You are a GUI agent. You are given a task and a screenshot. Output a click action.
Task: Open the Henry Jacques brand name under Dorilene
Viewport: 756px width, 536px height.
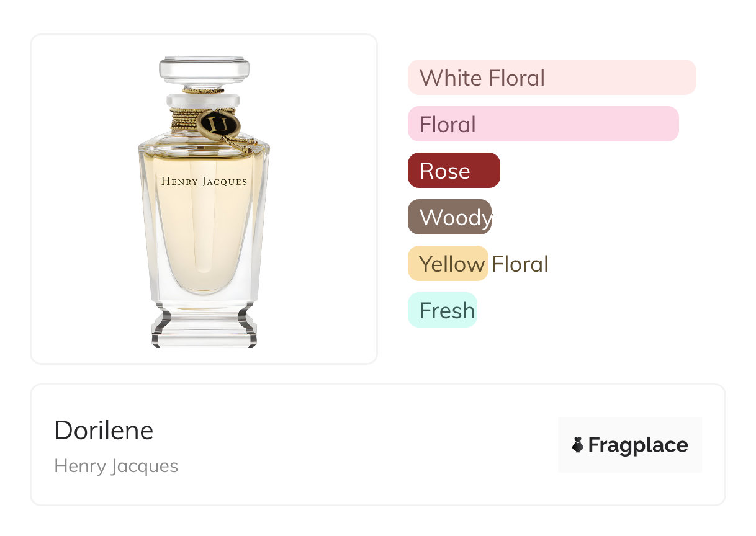point(116,466)
